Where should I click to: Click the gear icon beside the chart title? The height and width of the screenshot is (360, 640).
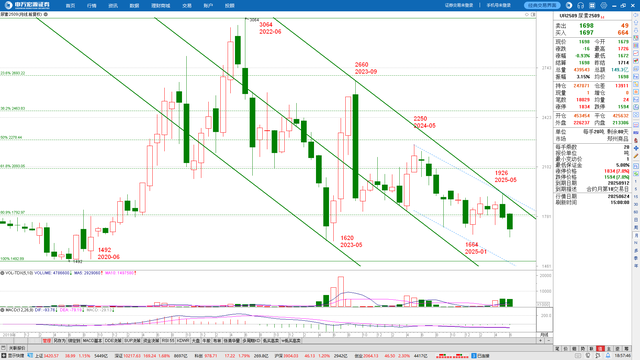46,14
